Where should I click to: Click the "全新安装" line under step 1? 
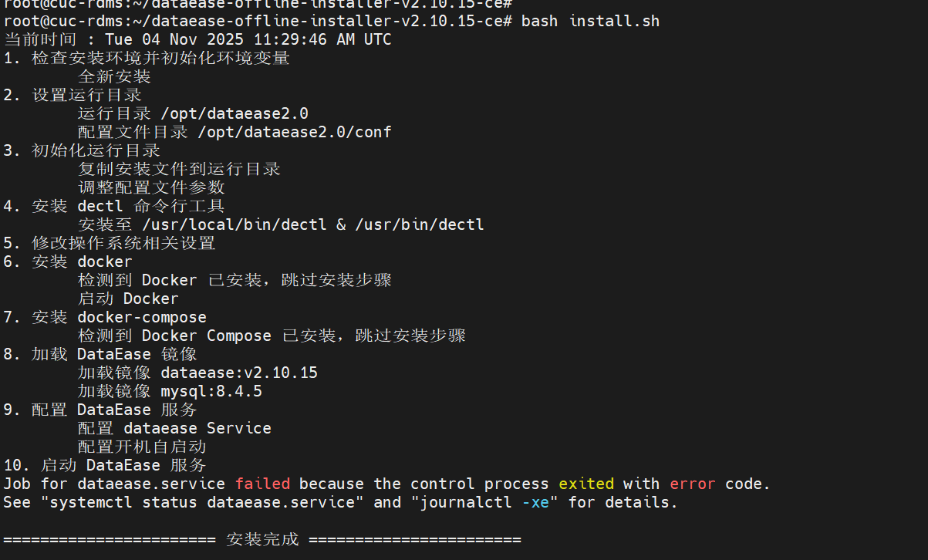click(114, 76)
